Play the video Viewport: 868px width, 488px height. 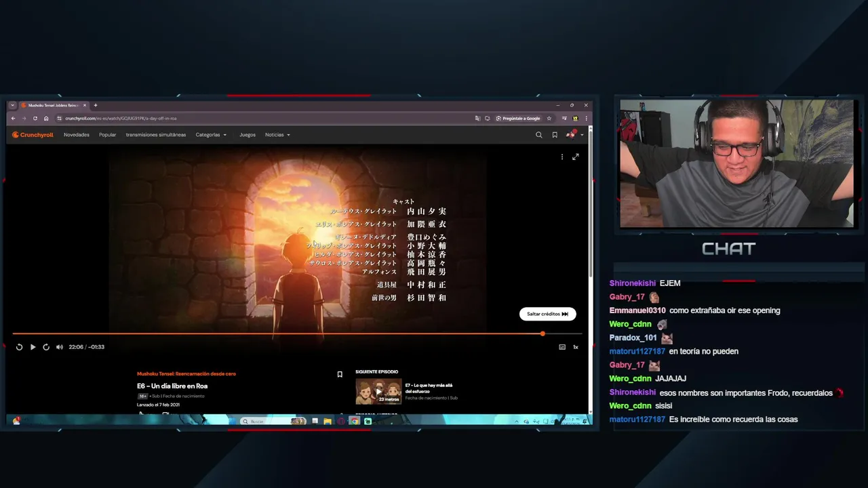point(33,347)
